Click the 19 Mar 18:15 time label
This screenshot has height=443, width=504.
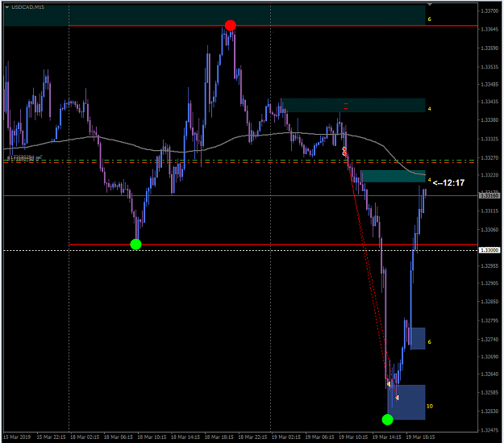(420, 437)
